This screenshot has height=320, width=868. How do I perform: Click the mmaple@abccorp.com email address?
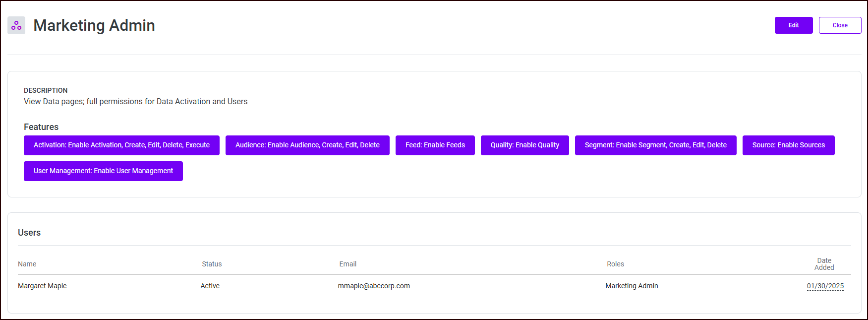pyautogui.click(x=374, y=286)
